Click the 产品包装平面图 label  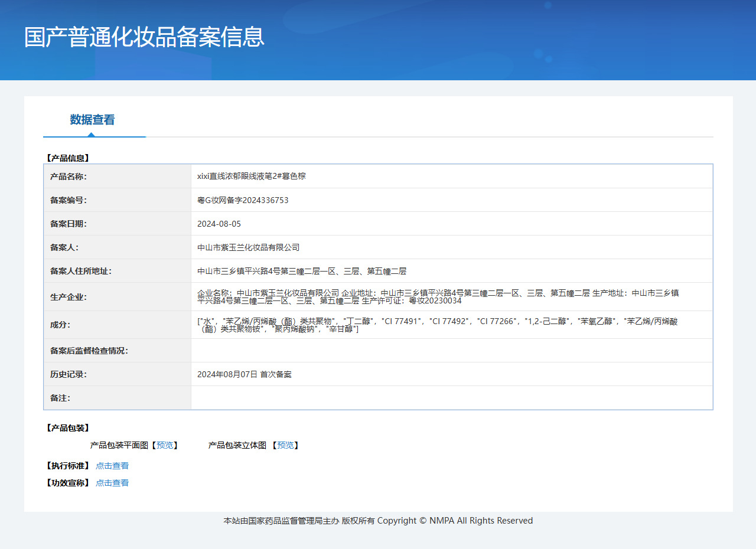point(119,445)
